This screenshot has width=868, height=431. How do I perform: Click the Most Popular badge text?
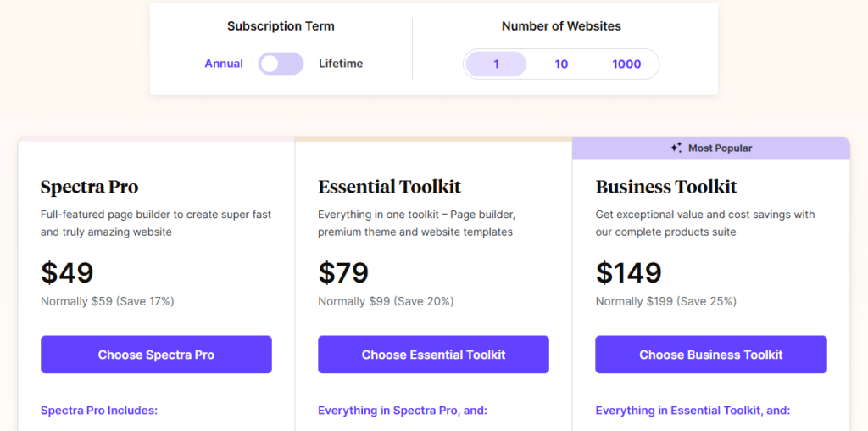click(720, 148)
